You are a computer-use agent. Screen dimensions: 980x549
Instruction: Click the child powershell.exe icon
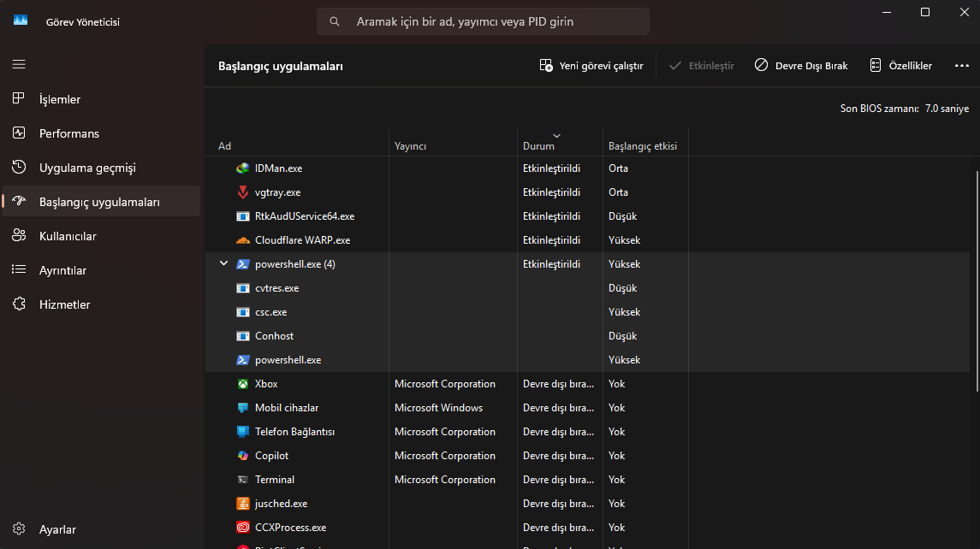(x=243, y=360)
